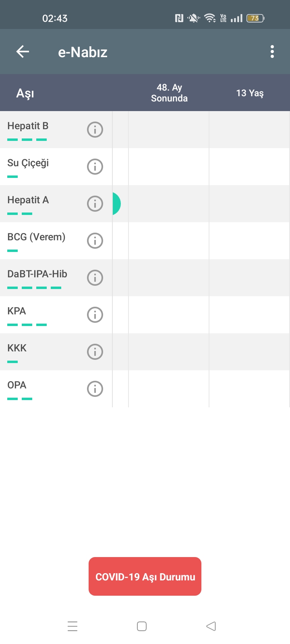This screenshot has height=644, width=290.
Task: Tap the Hepatit B row label
Action: [x=28, y=126]
